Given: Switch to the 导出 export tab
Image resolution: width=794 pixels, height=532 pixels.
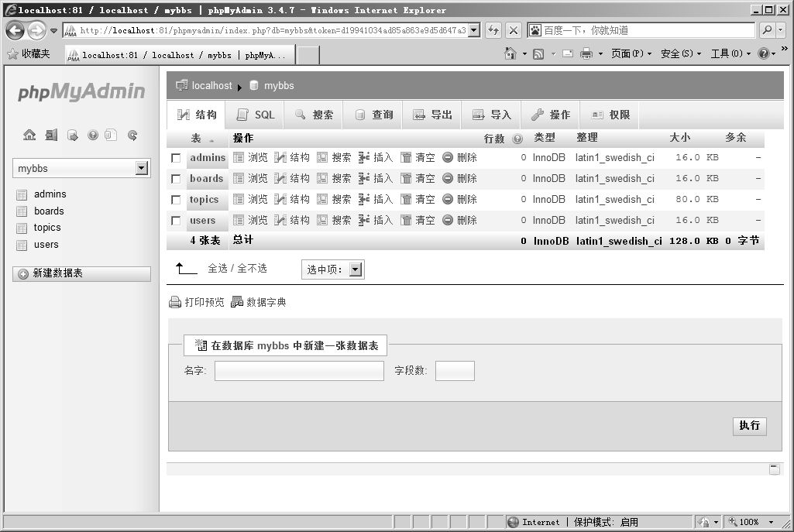Looking at the screenshot, I should coord(432,115).
